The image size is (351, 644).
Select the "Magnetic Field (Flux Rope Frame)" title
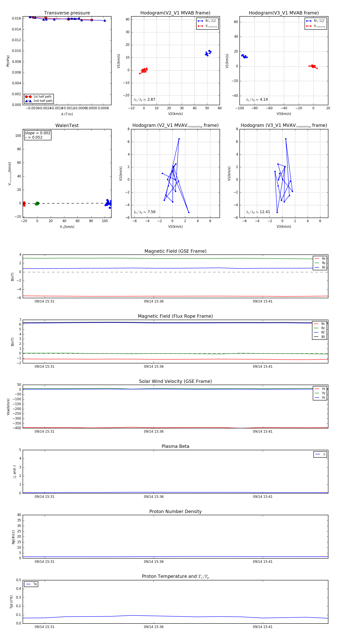(x=175, y=316)
